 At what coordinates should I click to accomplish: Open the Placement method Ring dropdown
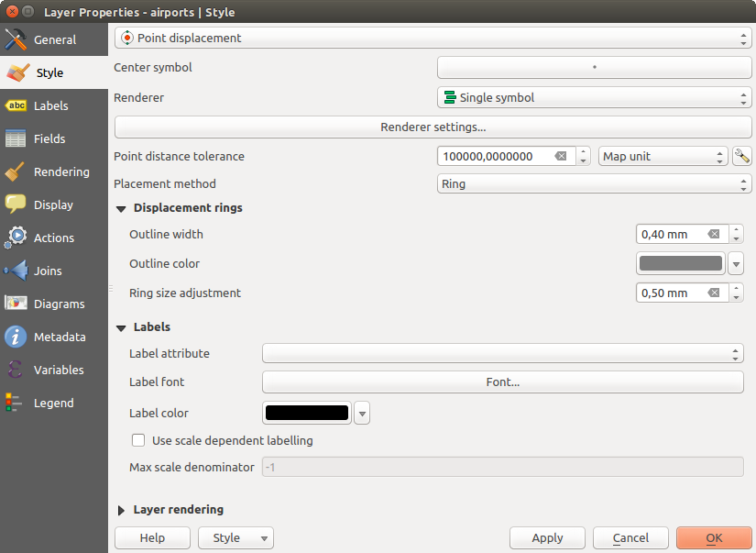594,184
